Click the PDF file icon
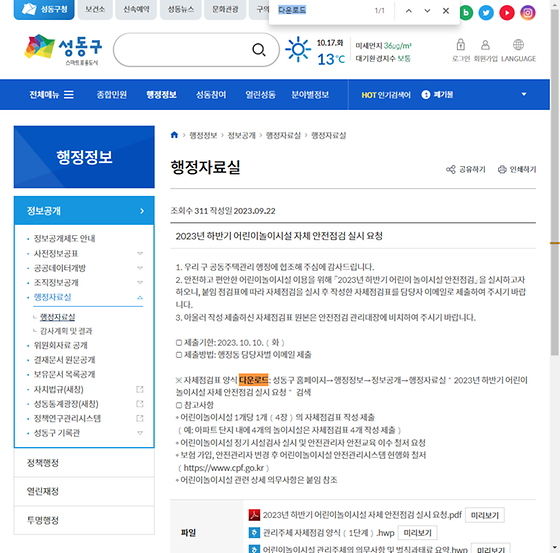 [254, 515]
